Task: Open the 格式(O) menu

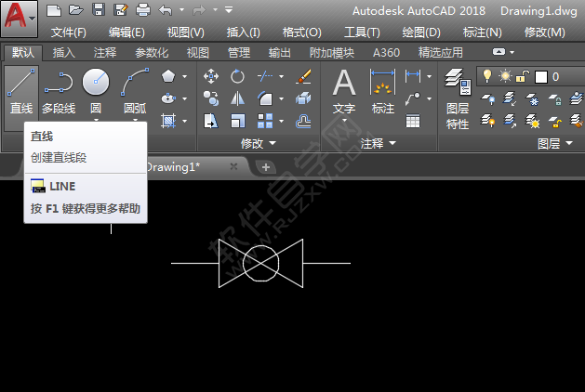Action: [x=302, y=33]
